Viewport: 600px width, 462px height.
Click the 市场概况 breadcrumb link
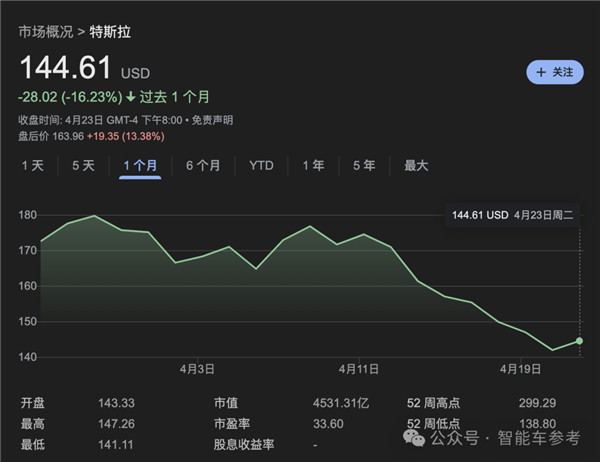(45, 32)
